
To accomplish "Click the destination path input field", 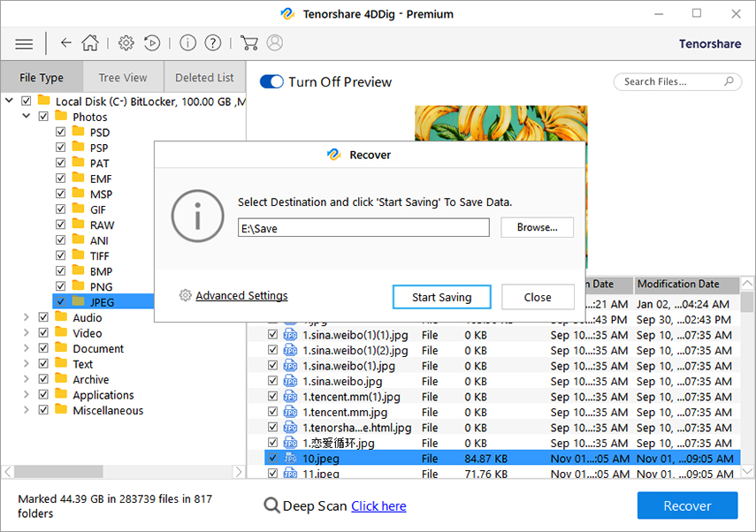I will point(363,227).
